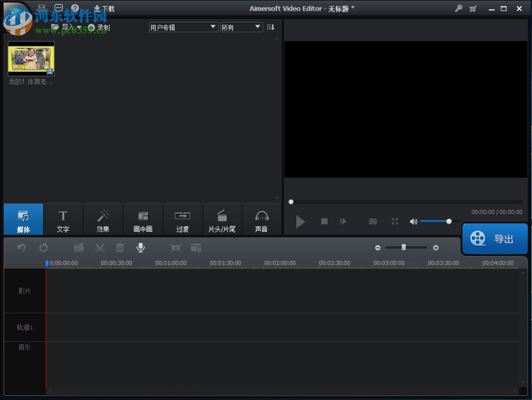532x400 pixels.
Task: Toggle the thumbnail sort view icon
Action: 271,27
